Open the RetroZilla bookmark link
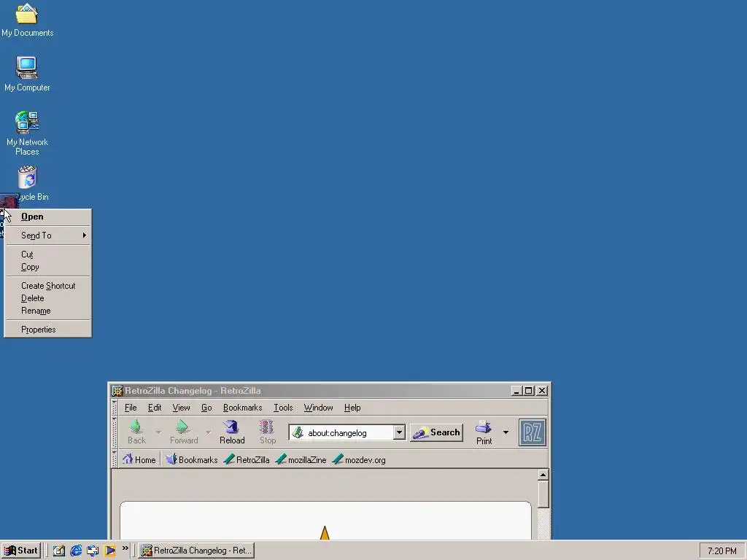 (x=247, y=459)
